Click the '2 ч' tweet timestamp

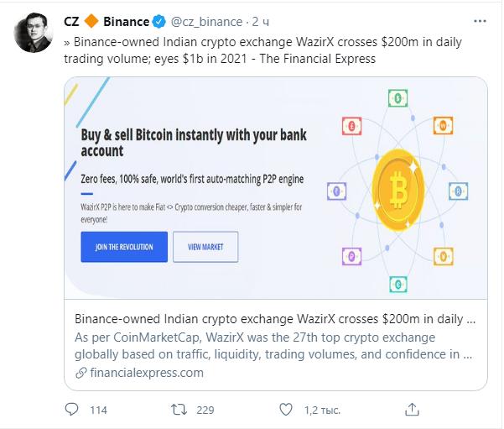pos(260,22)
